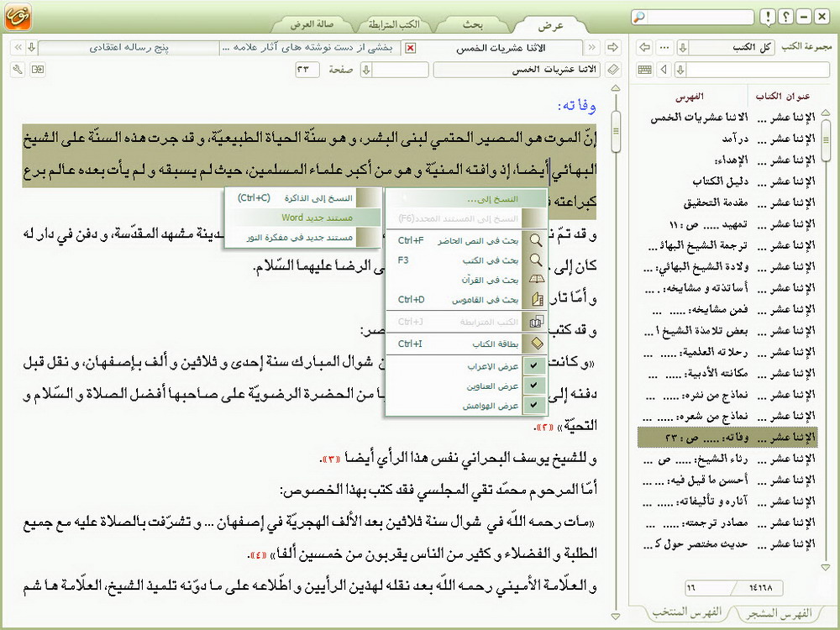Open the 'بخشی از دست نوشته های آثار علامه' tab
Image resolution: width=840 pixels, height=630 pixels.
pos(308,48)
